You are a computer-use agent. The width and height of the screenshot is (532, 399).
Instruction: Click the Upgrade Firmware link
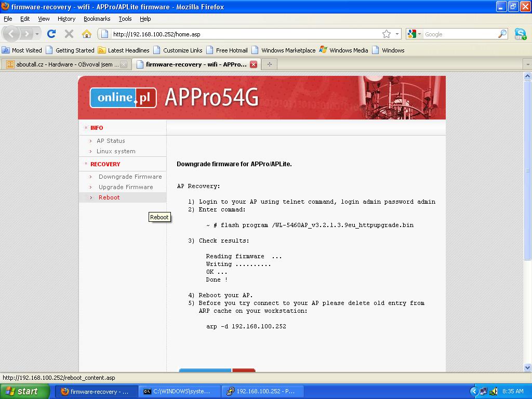click(126, 187)
